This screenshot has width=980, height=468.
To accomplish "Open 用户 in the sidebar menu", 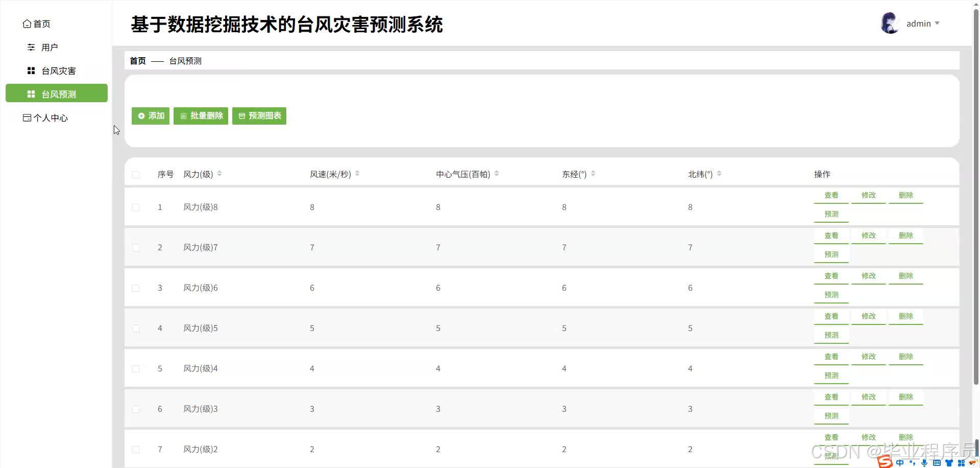I will pos(50,48).
